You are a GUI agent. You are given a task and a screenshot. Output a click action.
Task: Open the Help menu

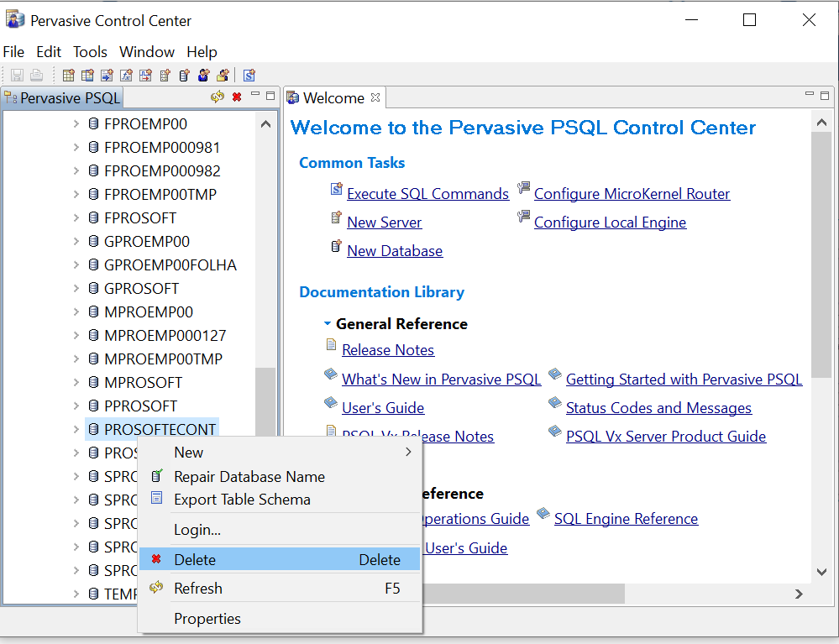(x=202, y=52)
